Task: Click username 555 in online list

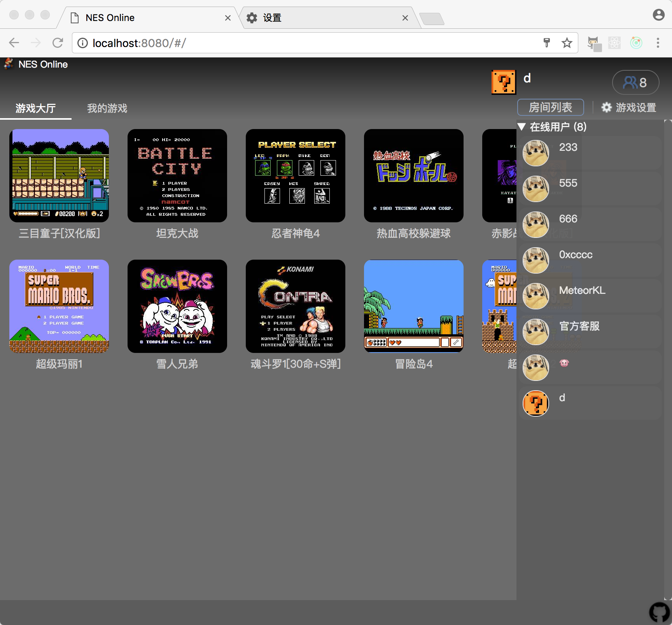Action: click(568, 183)
